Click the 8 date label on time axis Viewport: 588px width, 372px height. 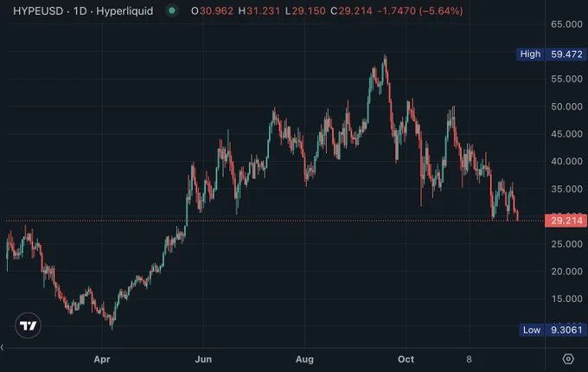(469, 359)
